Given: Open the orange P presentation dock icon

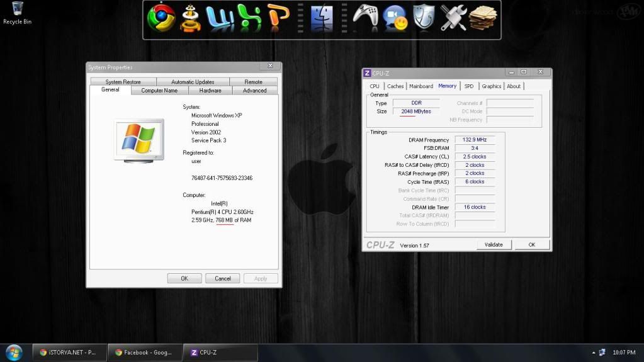Looking at the screenshot, I should tap(278, 17).
